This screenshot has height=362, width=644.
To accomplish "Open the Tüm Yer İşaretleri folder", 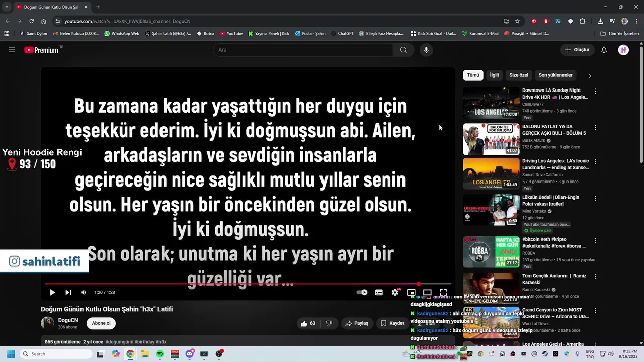I will (x=620, y=34).
